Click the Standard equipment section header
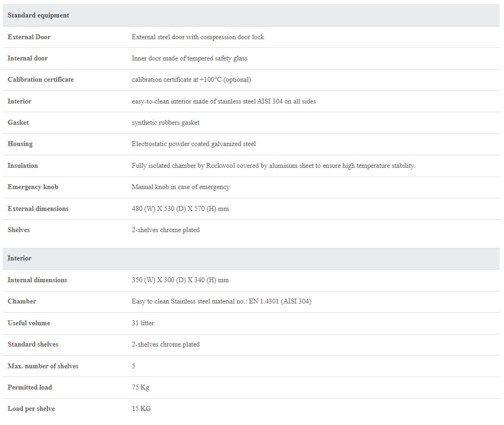 (x=251, y=15)
